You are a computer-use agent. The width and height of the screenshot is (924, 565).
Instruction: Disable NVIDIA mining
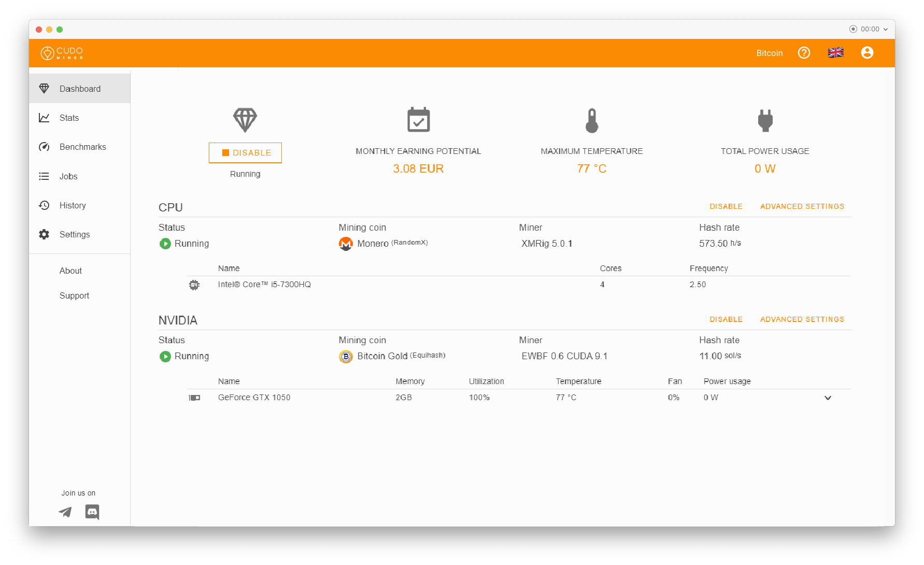(726, 319)
